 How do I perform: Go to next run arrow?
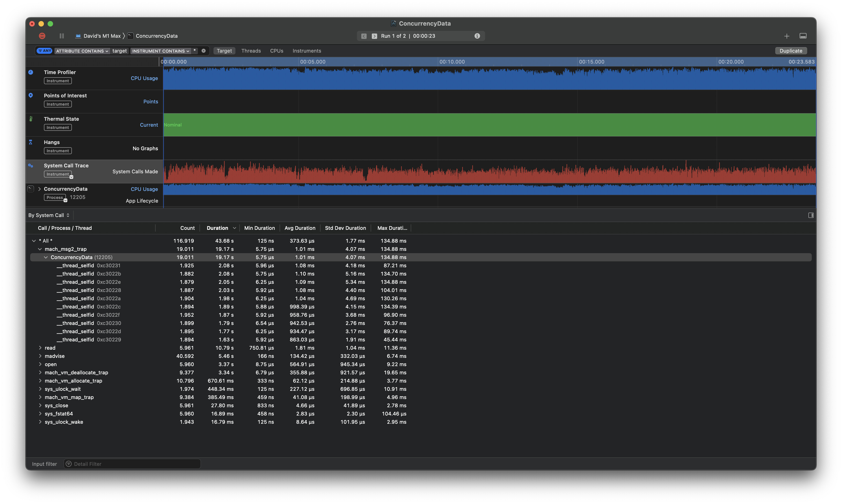coord(374,36)
